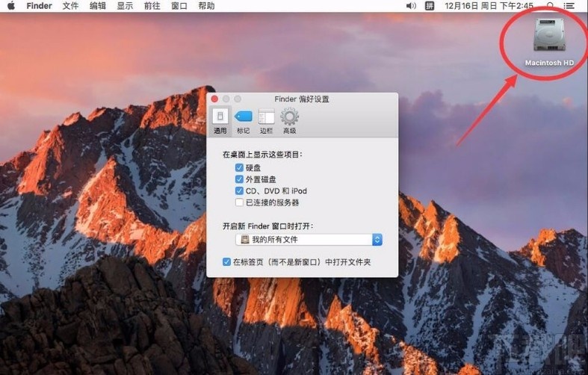588x375 pixels.
Task: Enable the 已连接的服务器 checkbox
Action: point(239,202)
